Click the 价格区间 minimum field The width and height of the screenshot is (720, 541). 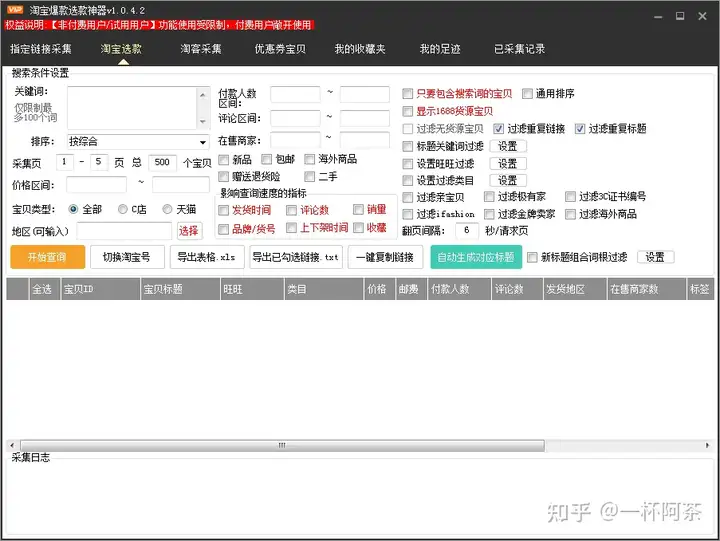pos(96,185)
